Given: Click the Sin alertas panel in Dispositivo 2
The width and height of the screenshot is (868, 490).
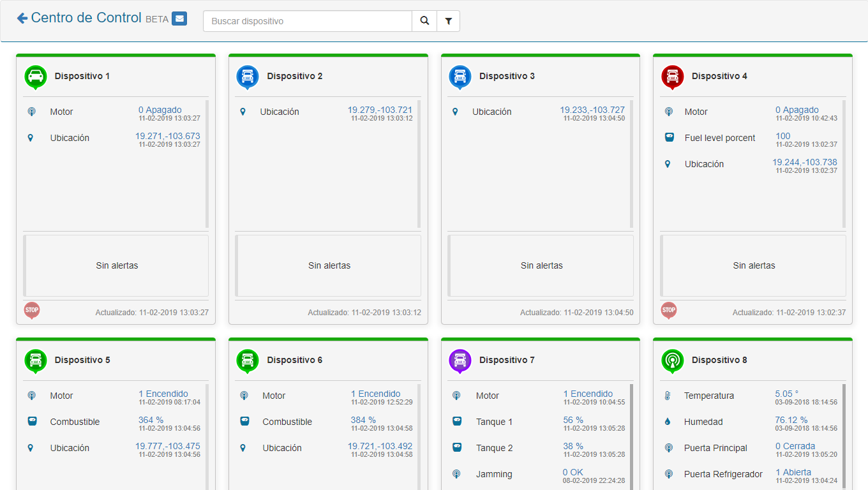Looking at the screenshot, I should [329, 265].
